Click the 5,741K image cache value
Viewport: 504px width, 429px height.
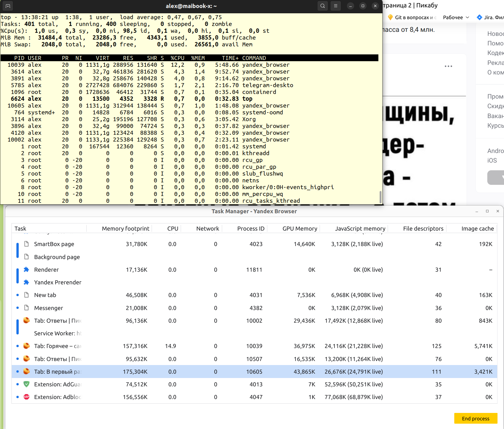click(x=483, y=346)
